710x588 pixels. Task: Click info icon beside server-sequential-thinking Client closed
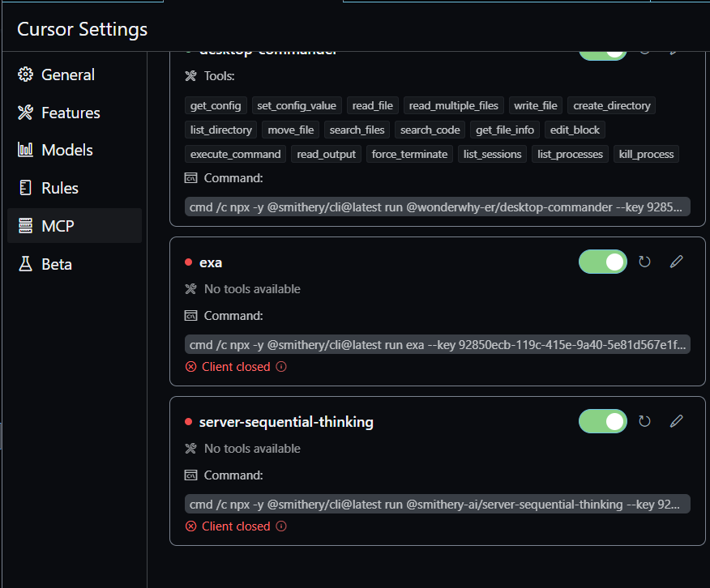pos(281,526)
